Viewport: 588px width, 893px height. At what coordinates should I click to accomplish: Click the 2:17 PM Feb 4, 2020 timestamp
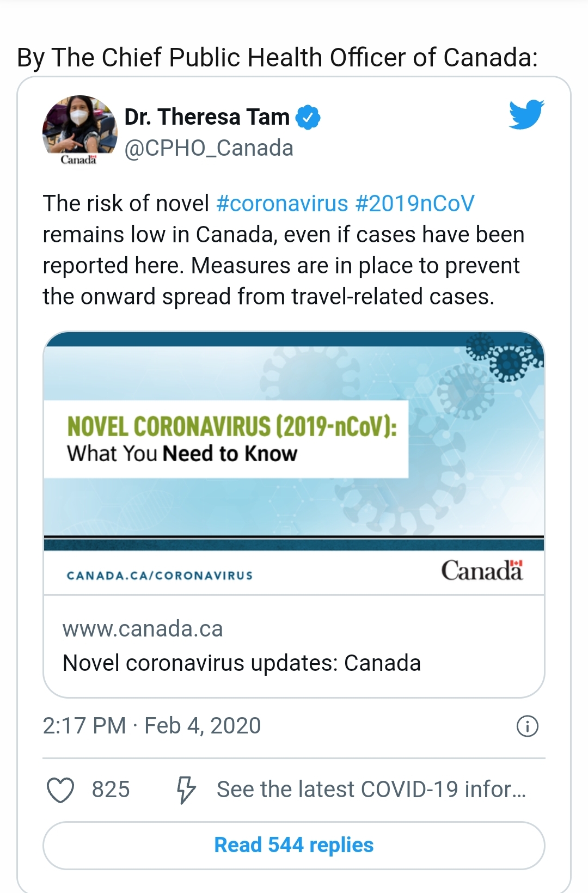(x=152, y=726)
